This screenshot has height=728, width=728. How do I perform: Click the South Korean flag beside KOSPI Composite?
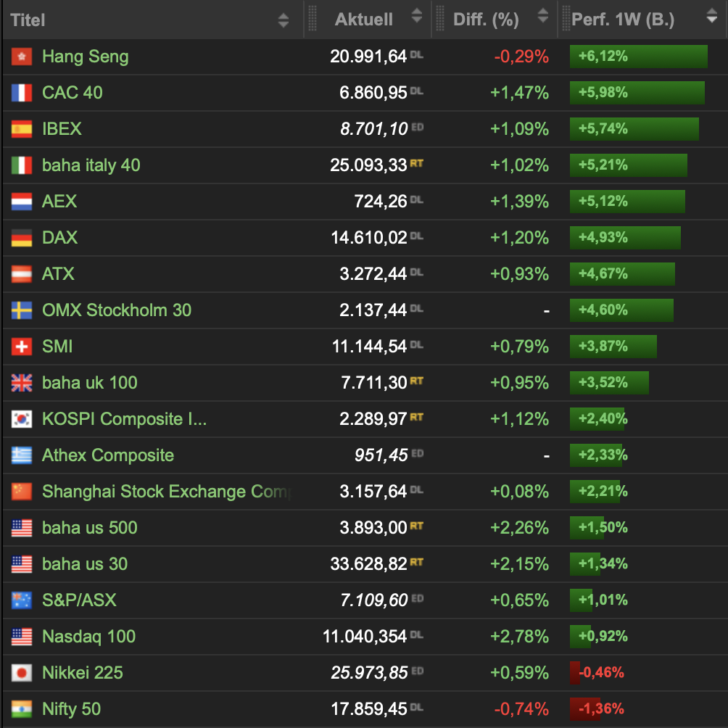pyautogui.click(x=22, y=419)
